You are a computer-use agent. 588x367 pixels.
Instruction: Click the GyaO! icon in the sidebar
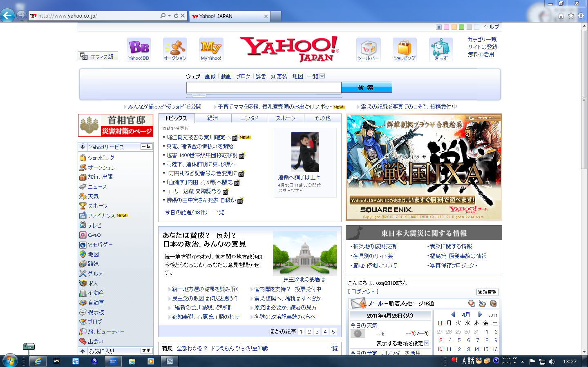83,235
